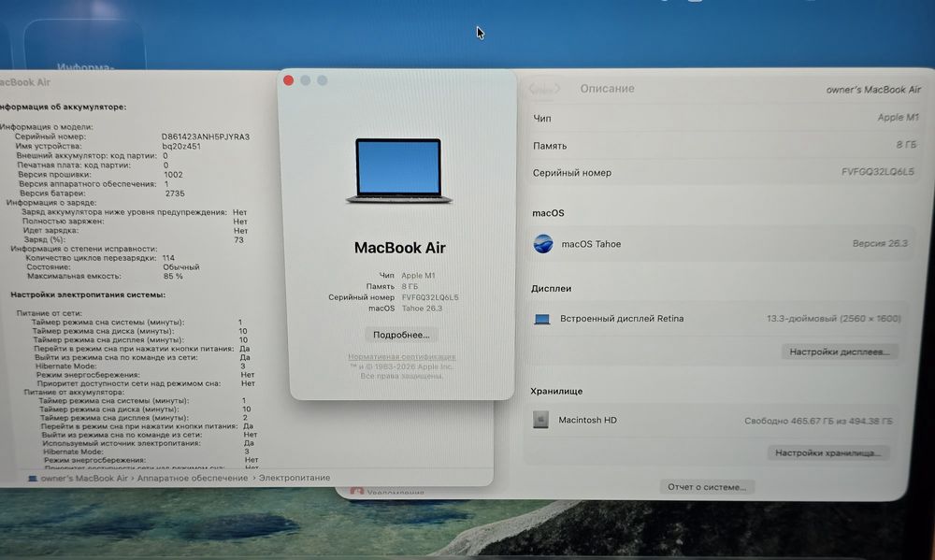The height and width of the screenshot is (560, 935).
Task: Click the Версия 26.3 value
Action: pyautogui.click(x=880, y=243)
